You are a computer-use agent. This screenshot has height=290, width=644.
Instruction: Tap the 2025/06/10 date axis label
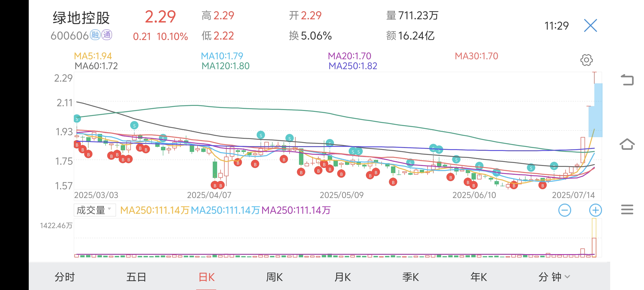474,195
